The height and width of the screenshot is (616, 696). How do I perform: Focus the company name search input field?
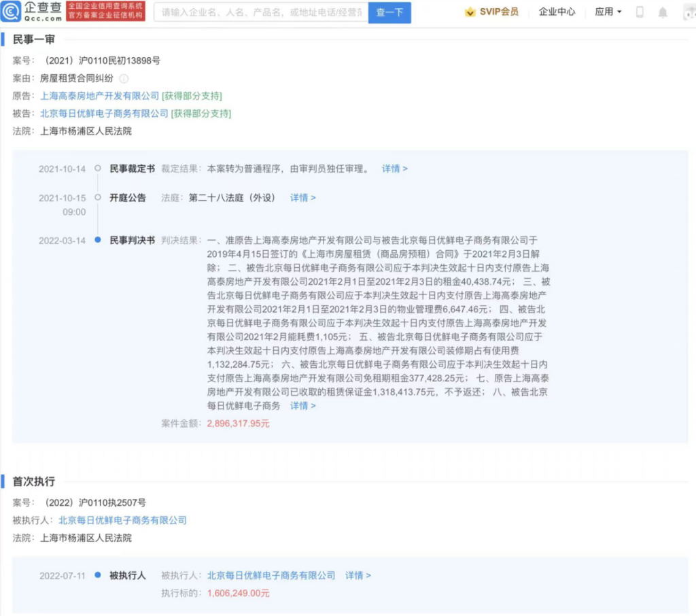coord(260,12)
